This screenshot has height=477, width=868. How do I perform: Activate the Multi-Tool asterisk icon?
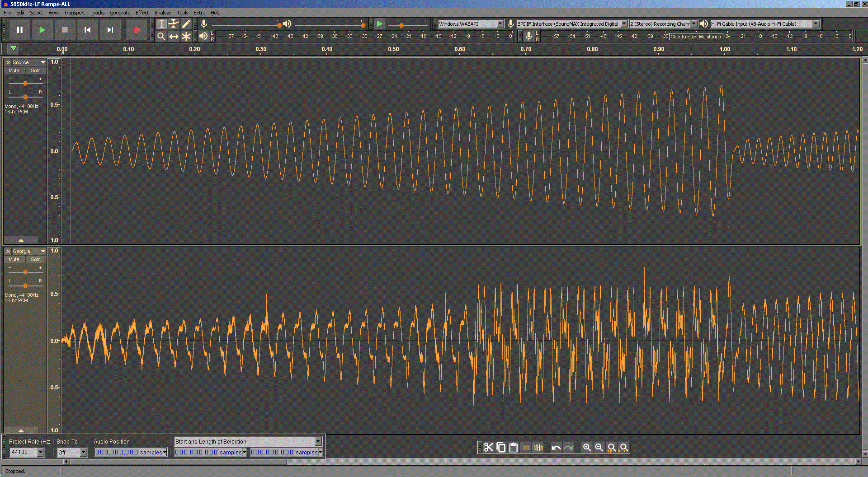coord(186,37)
